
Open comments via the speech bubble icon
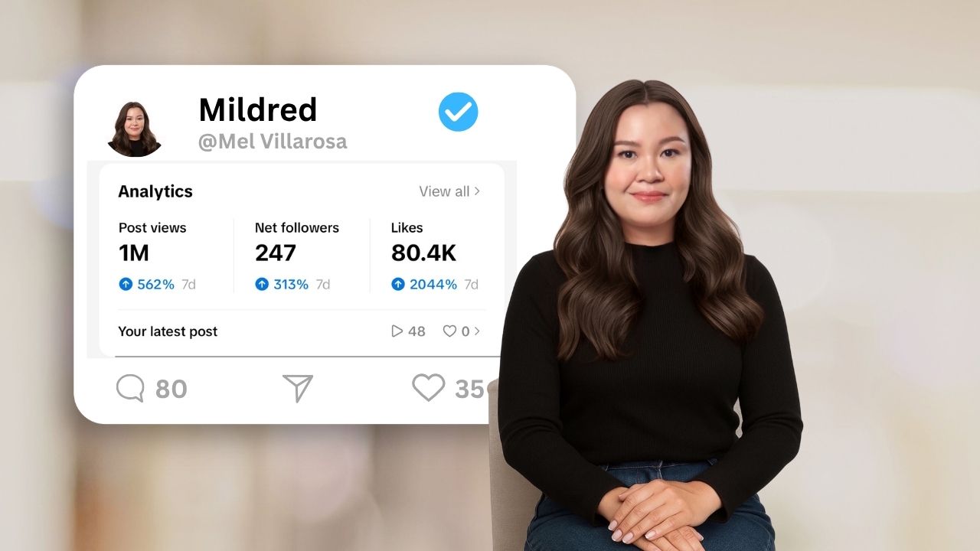[x=130, y=388]
